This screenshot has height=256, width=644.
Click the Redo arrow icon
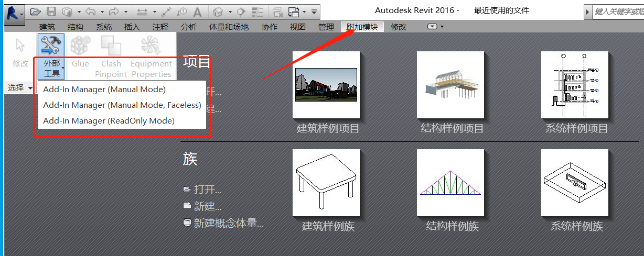point(114,12)
